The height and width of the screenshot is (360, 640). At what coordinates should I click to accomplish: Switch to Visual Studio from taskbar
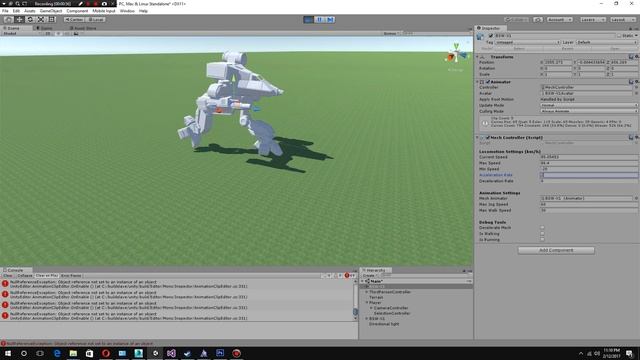point(171,353)
